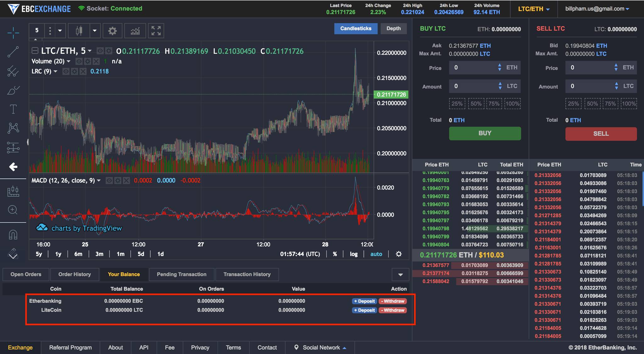Toggle the log scale option
Image resolution: width=644 pixels, height=354 pixels.
point(353,254)
